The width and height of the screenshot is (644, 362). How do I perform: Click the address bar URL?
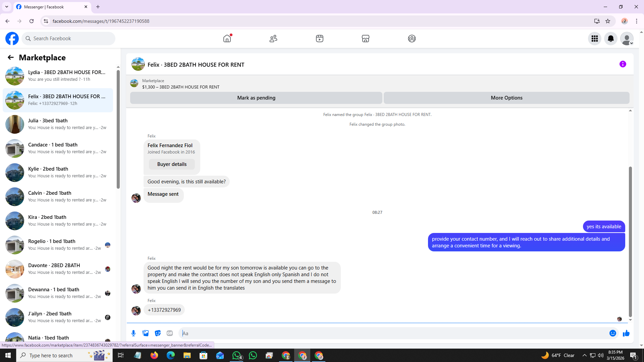(101, 21)
